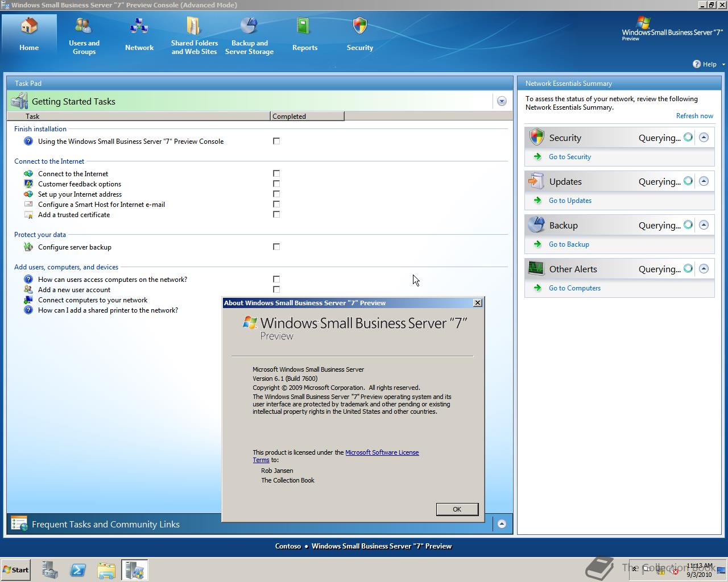Check the Configure a Smart Host checkbox
728x582 pixels.
pyautogui.click(x=276, y=204)
